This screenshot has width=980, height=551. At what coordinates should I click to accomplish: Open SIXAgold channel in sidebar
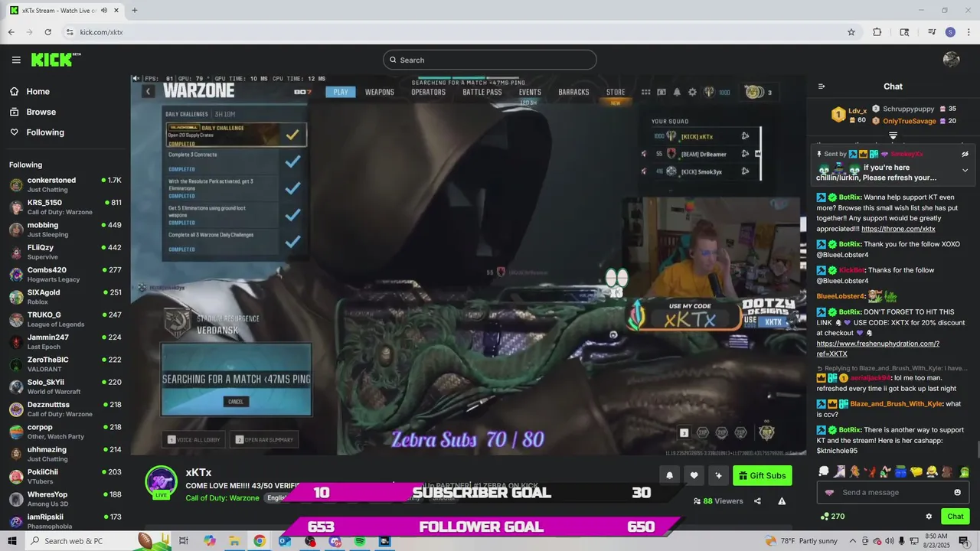pyautogui.click(x=65, y=297)
